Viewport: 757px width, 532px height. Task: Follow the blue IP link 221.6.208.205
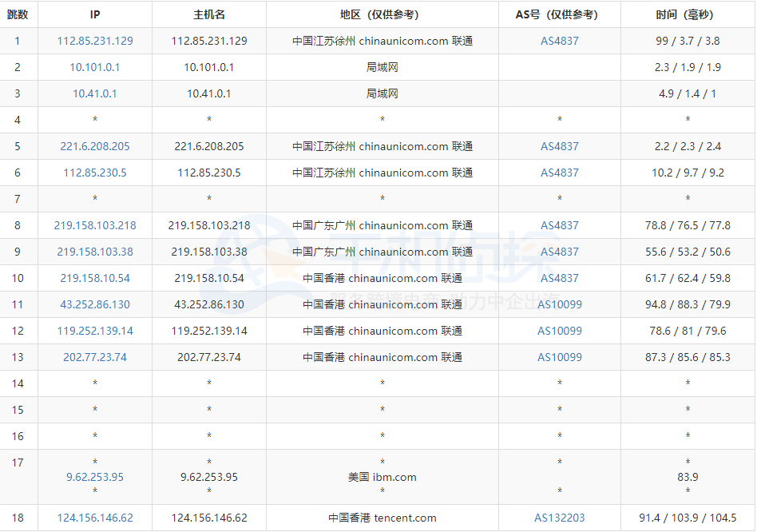(x=95, y=146)
